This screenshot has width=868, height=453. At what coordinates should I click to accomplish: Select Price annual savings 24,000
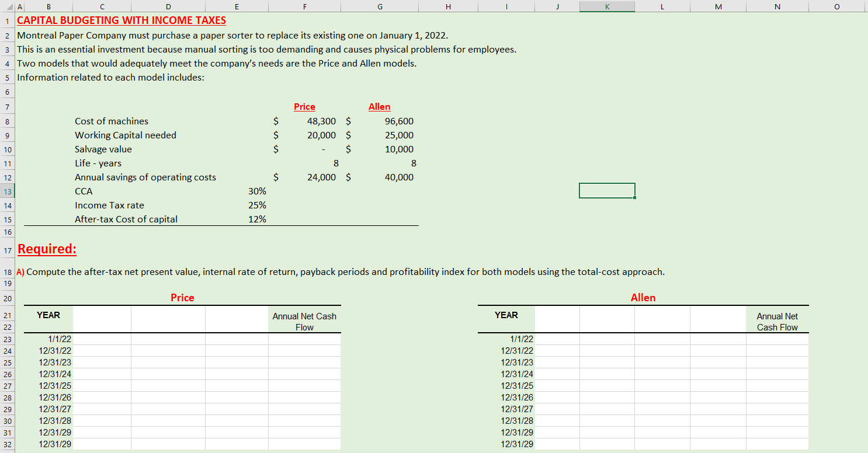click(x=321, y=177)
